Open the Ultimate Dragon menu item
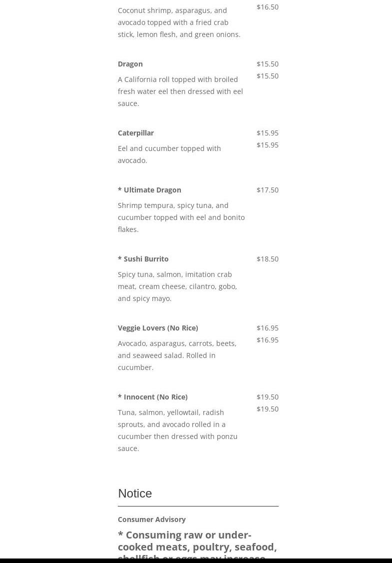This screenshot has height=563, width=392. tap(149, 189)
